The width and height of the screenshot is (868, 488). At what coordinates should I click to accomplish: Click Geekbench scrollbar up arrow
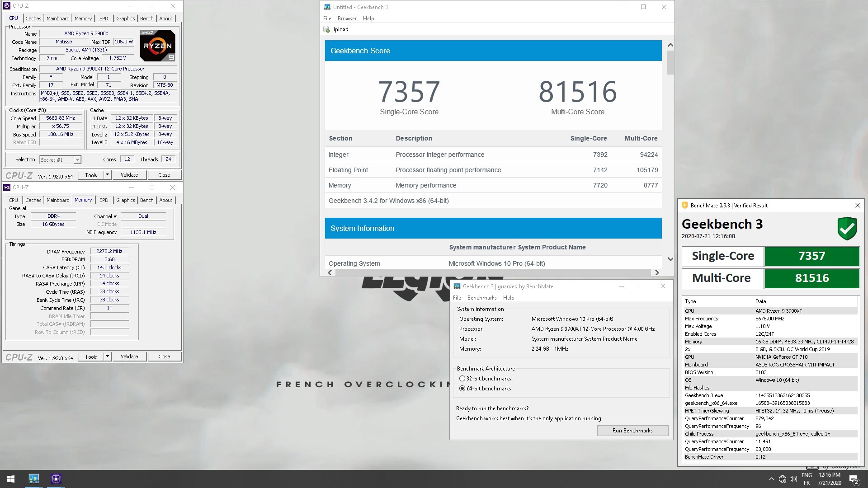tap(670, 45)
